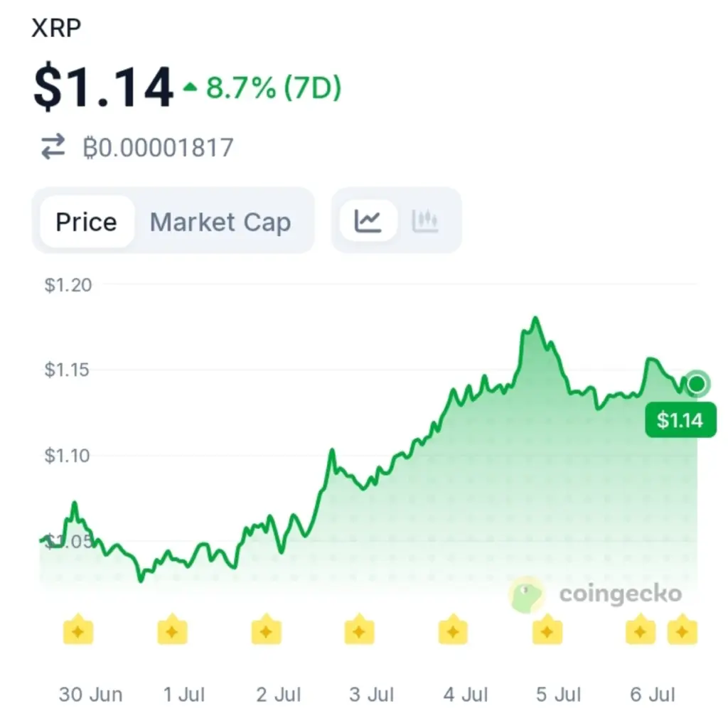Screen dimensions: 728x728
Task: Select the line chart view icon
Action: pos(368,221)
